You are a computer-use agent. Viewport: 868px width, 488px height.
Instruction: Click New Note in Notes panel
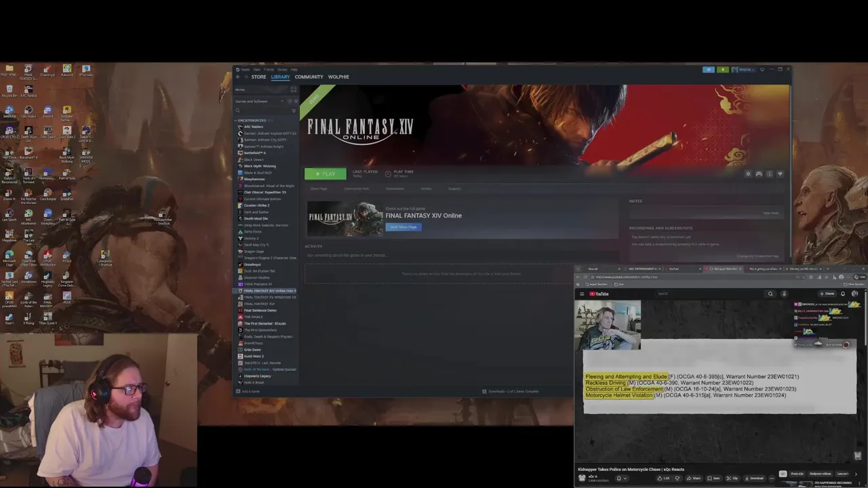[x=771, y=213]
